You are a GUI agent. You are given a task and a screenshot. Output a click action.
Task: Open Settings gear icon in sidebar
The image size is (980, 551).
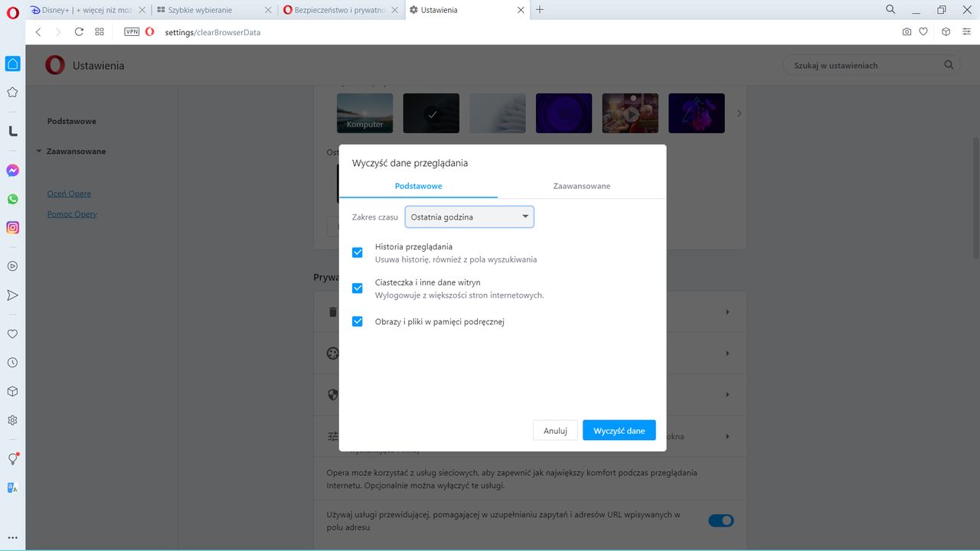point(12,420)
